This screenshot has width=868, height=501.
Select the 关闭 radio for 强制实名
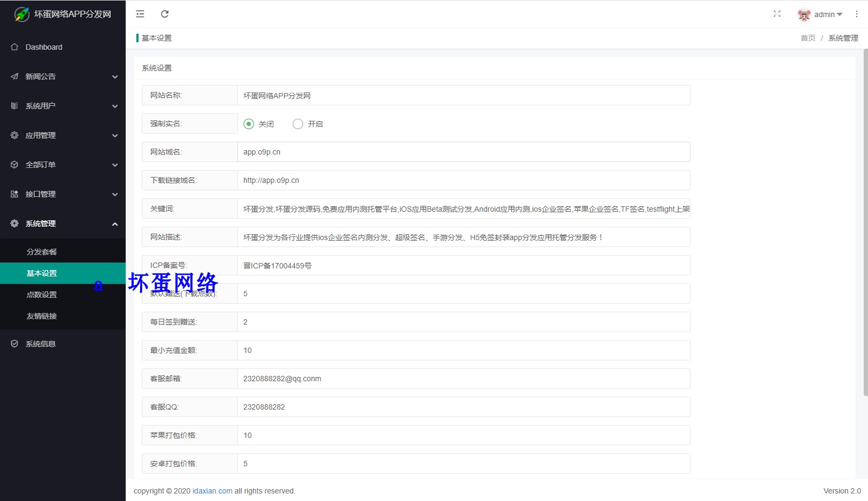pos(249,124)
